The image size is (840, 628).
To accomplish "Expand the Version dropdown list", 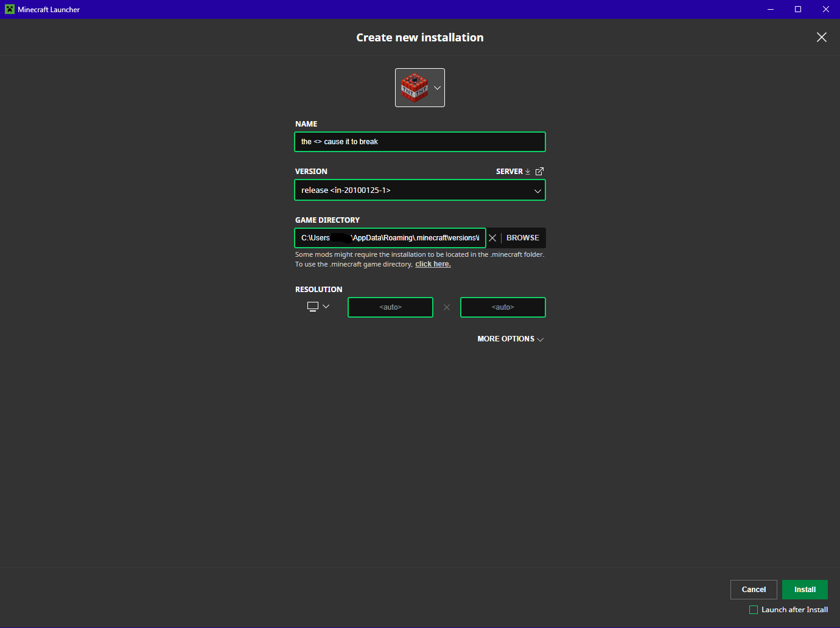I will click(x=420, y=190).
